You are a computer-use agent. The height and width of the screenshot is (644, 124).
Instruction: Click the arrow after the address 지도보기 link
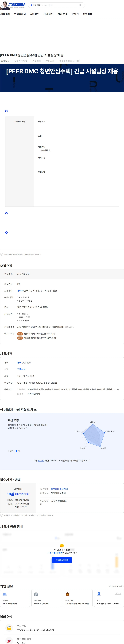click(73, 327)
